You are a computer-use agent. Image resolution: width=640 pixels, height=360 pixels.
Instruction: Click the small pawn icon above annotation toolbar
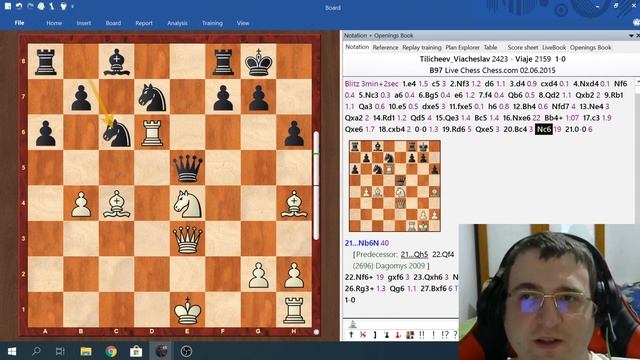point(353,324)
